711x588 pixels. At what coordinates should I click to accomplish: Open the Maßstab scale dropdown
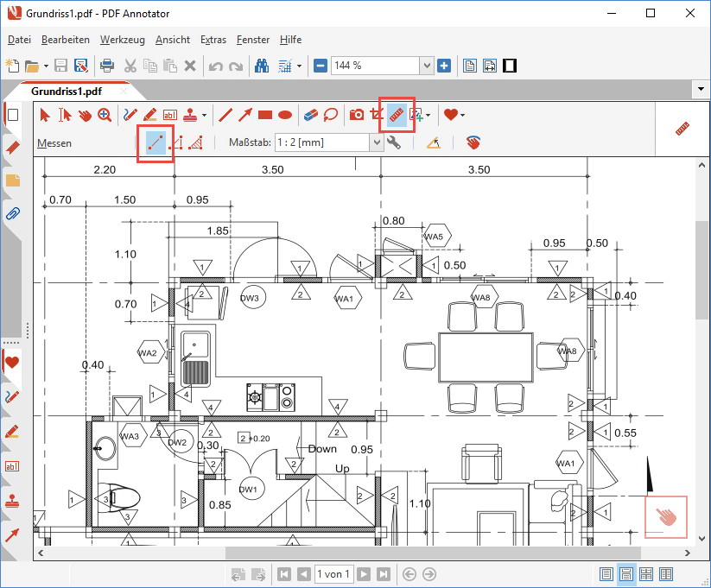pyautogui.click(x=377, y=142)
